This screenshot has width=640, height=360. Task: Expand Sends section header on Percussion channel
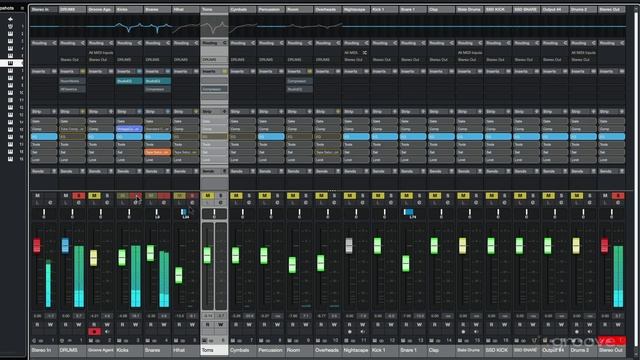coord(271,171)
